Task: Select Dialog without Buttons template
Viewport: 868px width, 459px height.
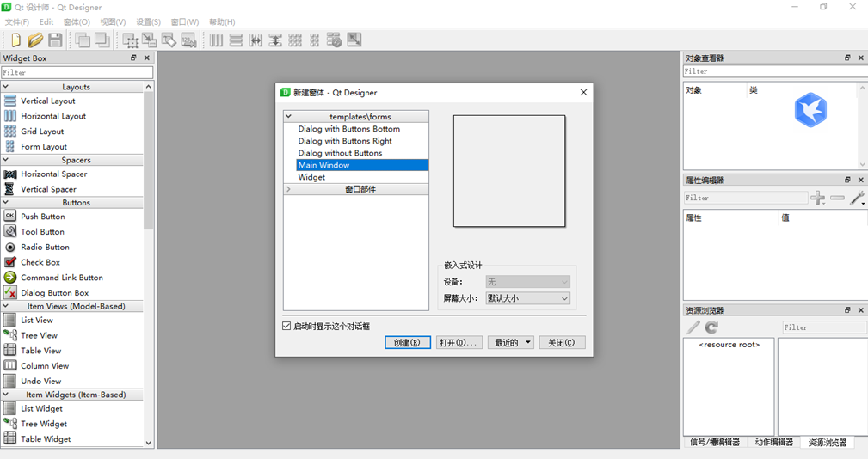Action: pos(340,153)
